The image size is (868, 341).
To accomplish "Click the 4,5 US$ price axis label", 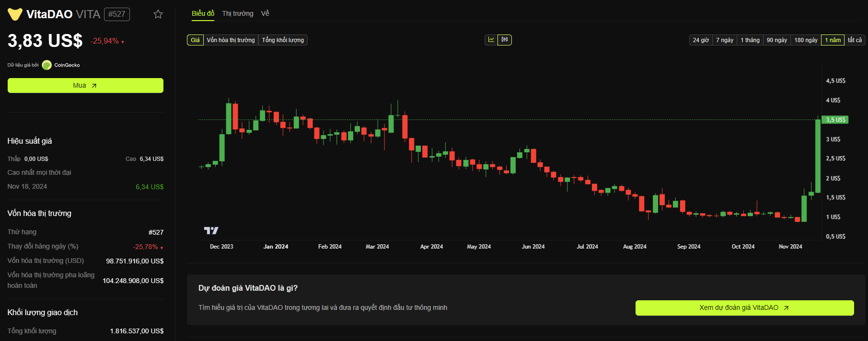I will pyautogui.click(x=835, y=81).
